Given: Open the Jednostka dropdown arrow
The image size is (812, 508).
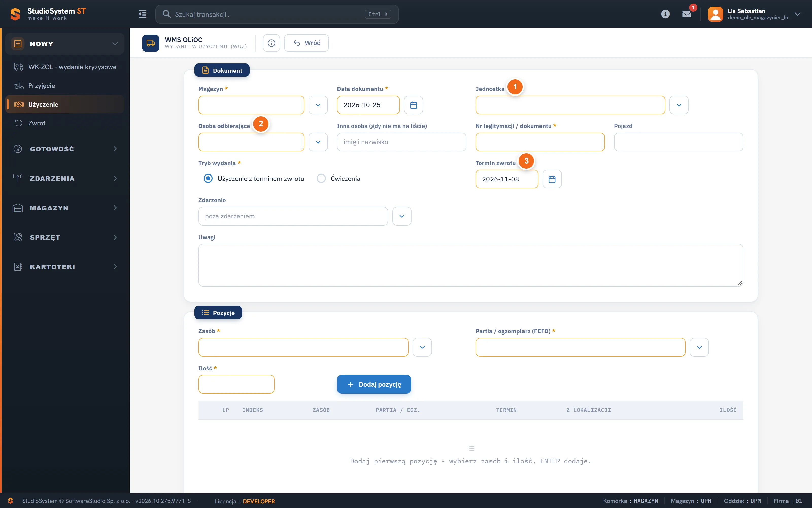Looking at the screenshot, I should point(679,105).
